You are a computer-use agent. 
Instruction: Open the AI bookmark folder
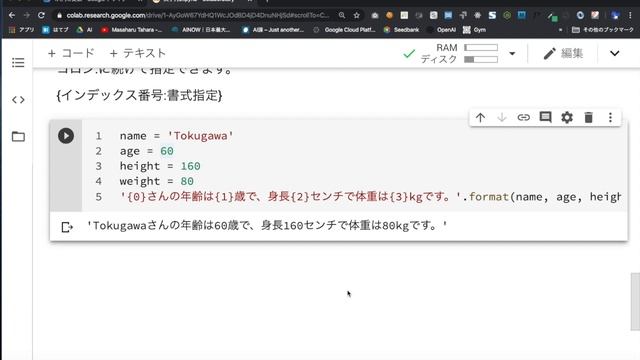[84, 30]
